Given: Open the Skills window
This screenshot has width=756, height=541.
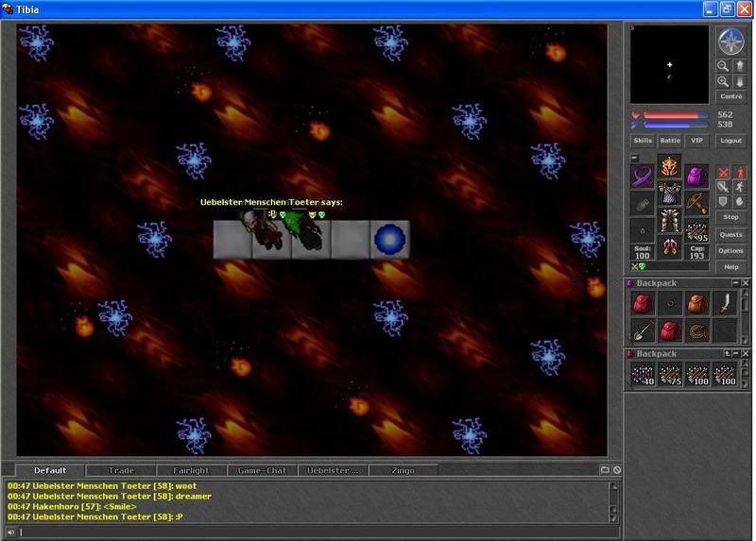Looking at the screenshot, I should (x=643, y=140).
